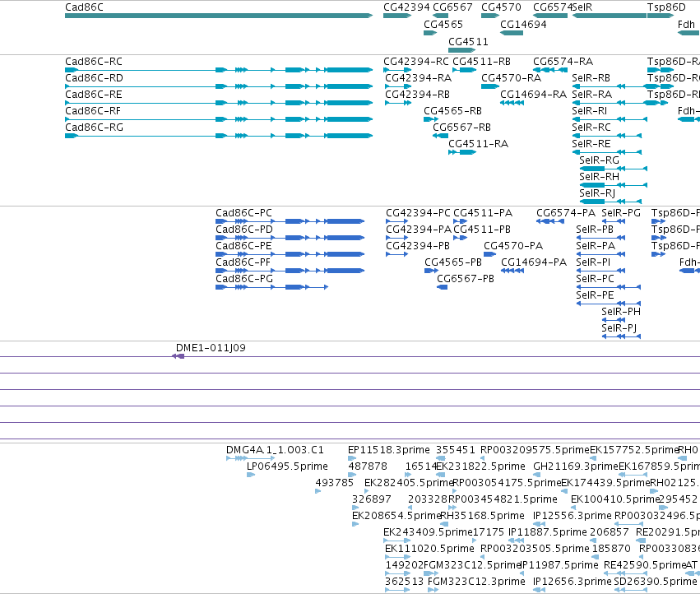Click the SelR-RI transcript label

589,111
